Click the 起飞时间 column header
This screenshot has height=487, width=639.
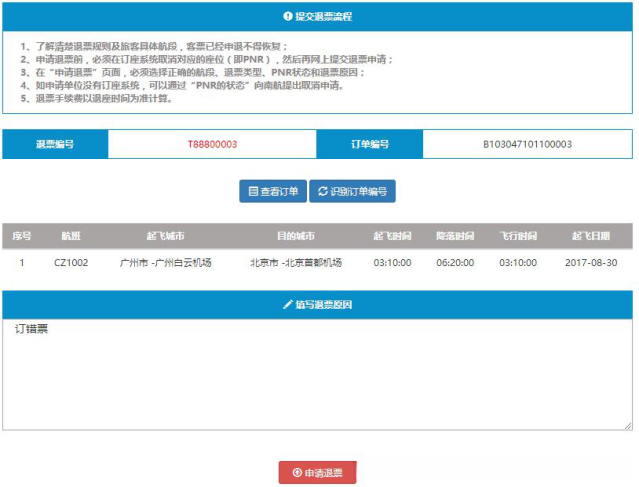point(392,236)
